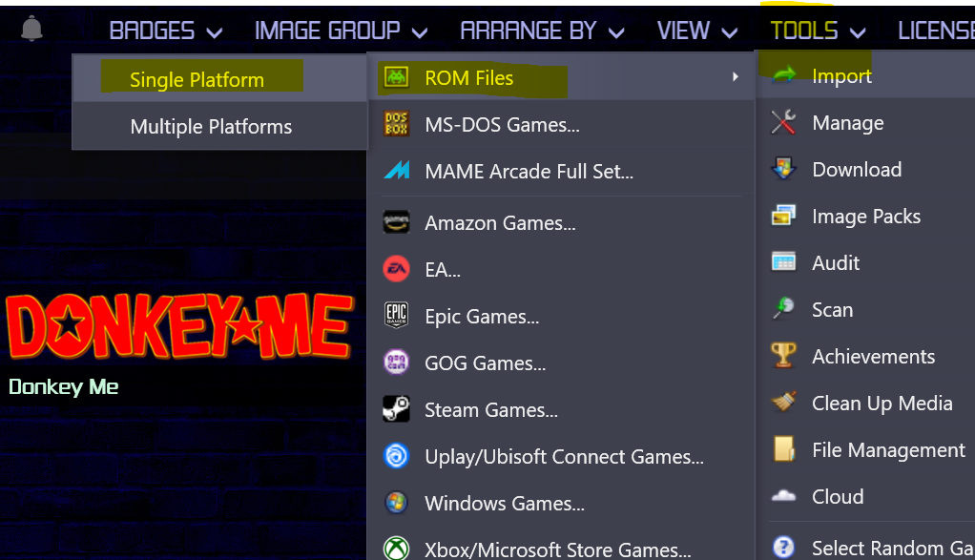Open the LICENSE menu
The image size is (975, 560).
pos(936,31)
